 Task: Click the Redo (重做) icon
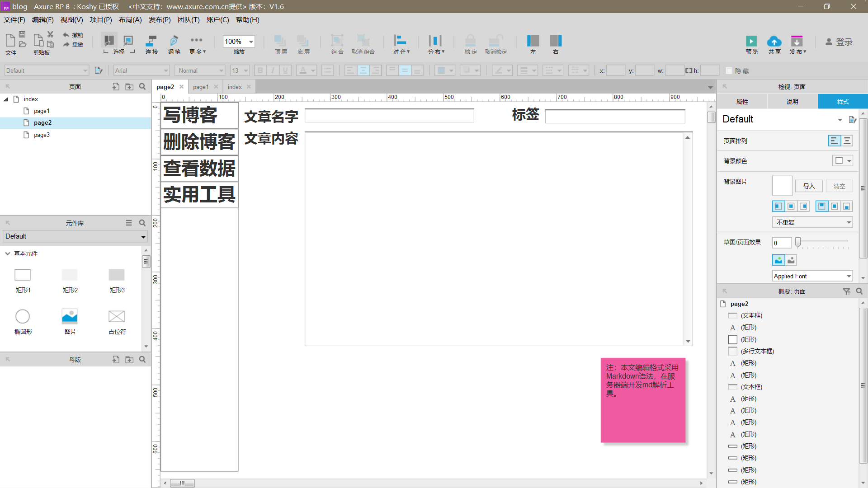(x=66, y=44)
